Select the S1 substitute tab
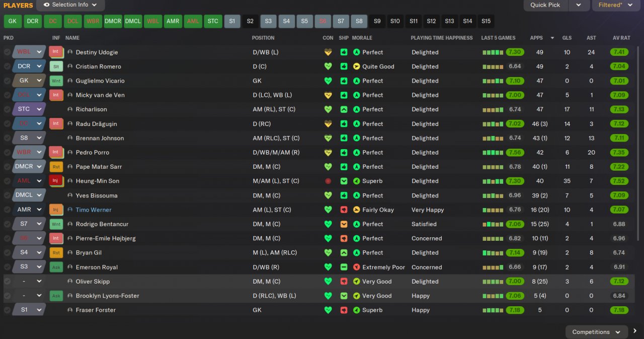 click(x=232, y=21)
